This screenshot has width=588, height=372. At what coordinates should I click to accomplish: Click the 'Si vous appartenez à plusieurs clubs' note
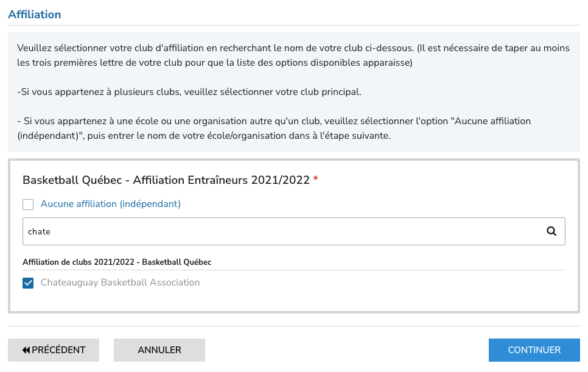tap(189, 92)
